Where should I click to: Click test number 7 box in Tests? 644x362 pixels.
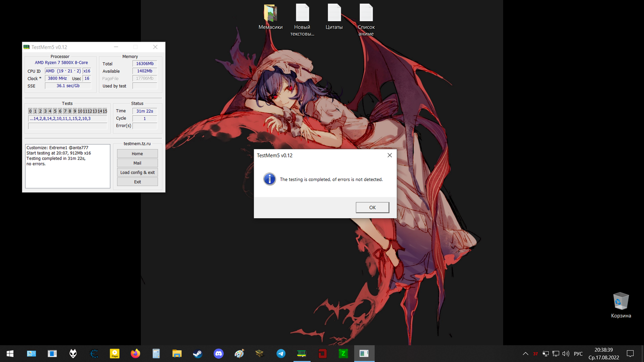coord(65,111)
